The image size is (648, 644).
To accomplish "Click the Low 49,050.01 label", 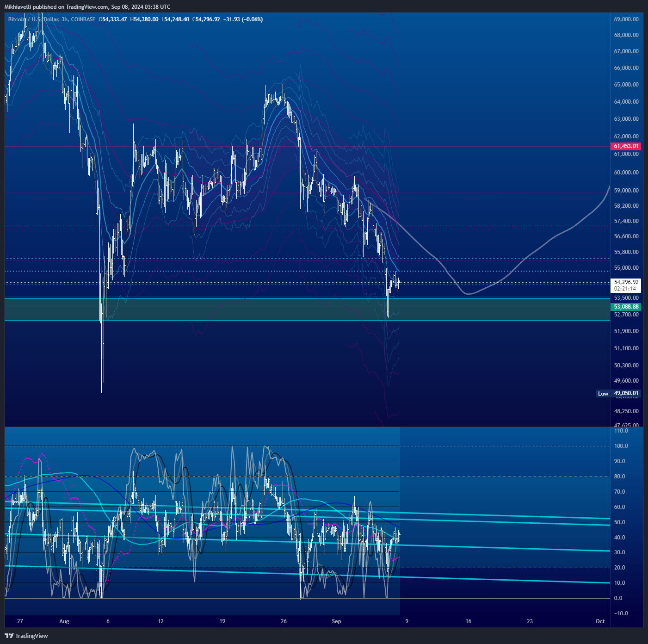I will 619,394.
